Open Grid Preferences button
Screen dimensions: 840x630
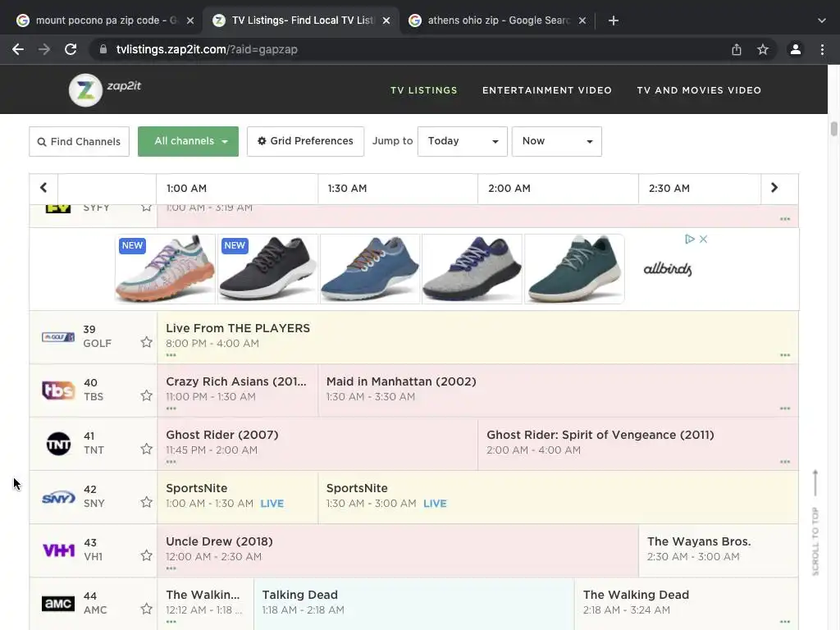[305, 141]
